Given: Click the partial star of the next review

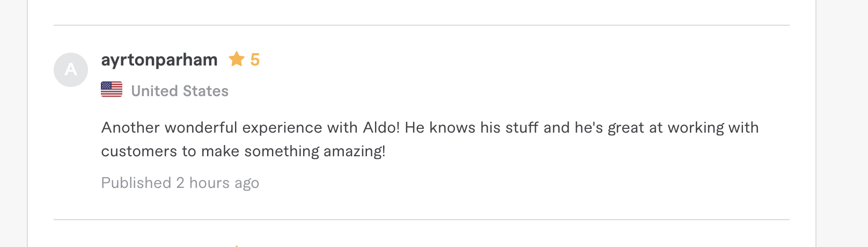Looking at the screenshot, I should pos(236,245).
